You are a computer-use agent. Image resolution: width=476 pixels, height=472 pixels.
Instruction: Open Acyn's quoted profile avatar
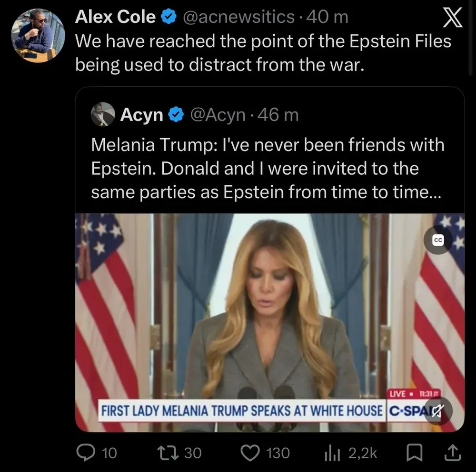[x=102, y=114]
